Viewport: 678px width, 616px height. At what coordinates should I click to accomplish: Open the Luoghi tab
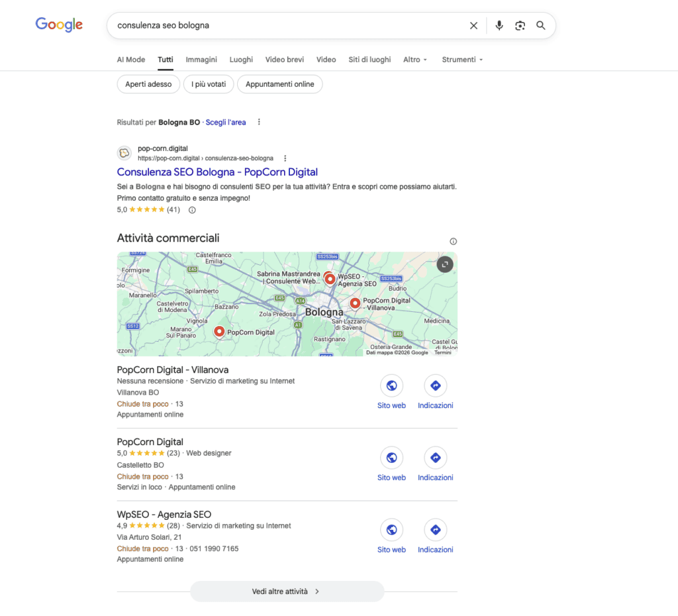click(241, 60)
